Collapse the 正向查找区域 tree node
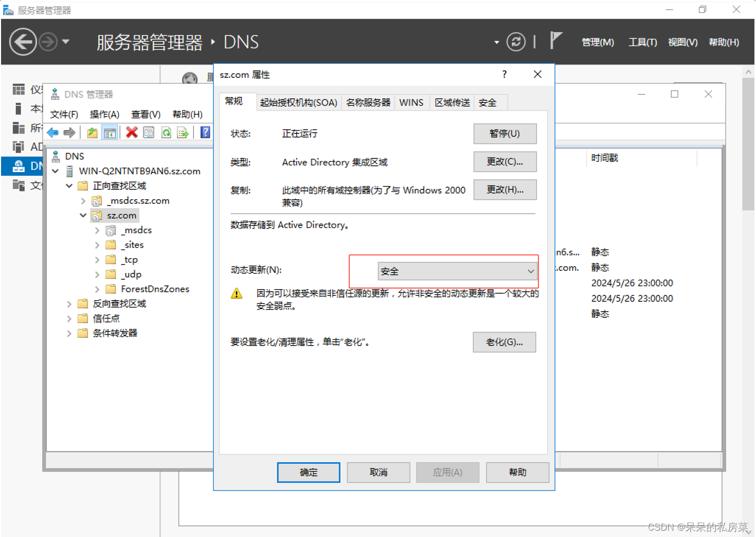The width and height of the screenshot is (756, 537). coord(69,186)
